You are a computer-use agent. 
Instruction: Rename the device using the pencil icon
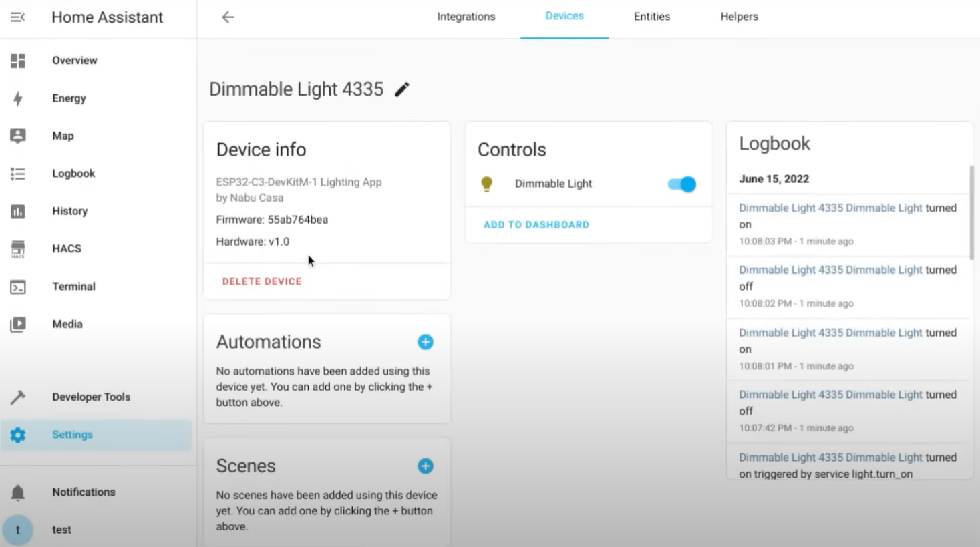click(402, 88)
